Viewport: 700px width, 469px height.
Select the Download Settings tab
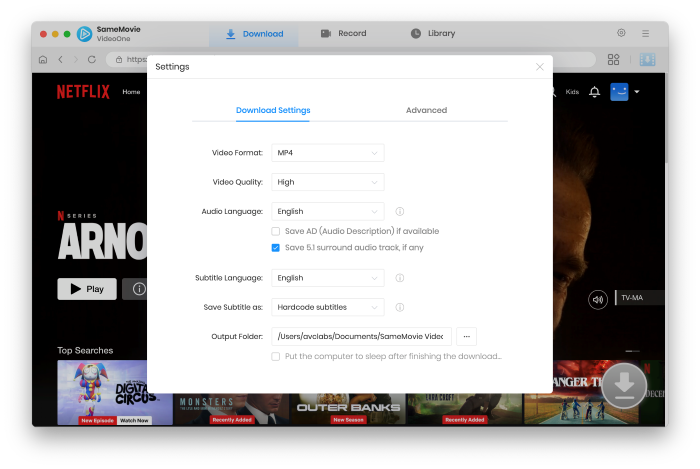click(273, 110)
